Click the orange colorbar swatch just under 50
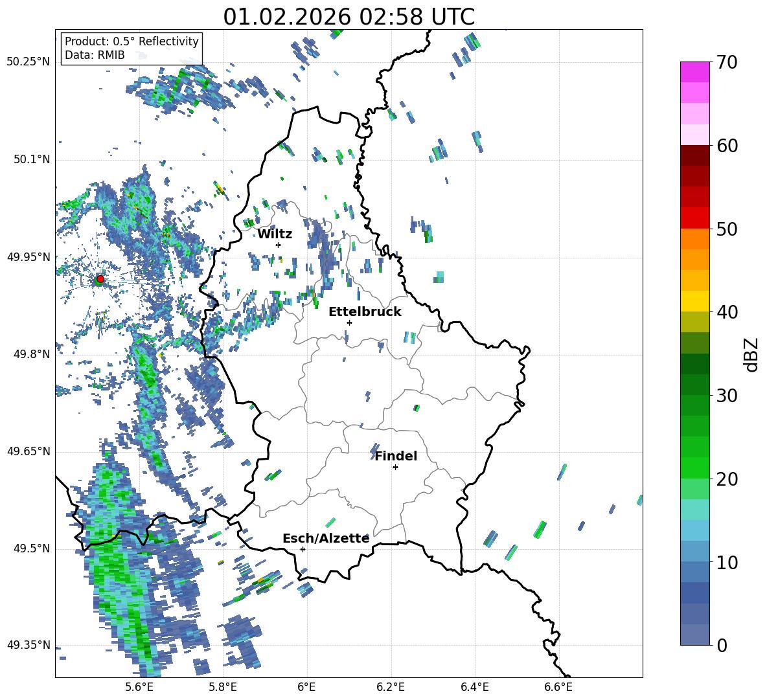 tap(694, 239)
